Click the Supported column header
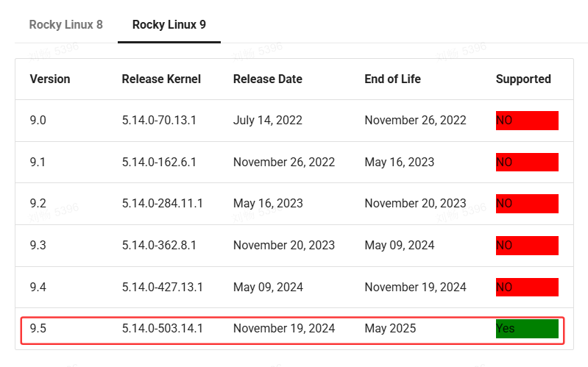The image size is (588, 367). click(523, 79)
